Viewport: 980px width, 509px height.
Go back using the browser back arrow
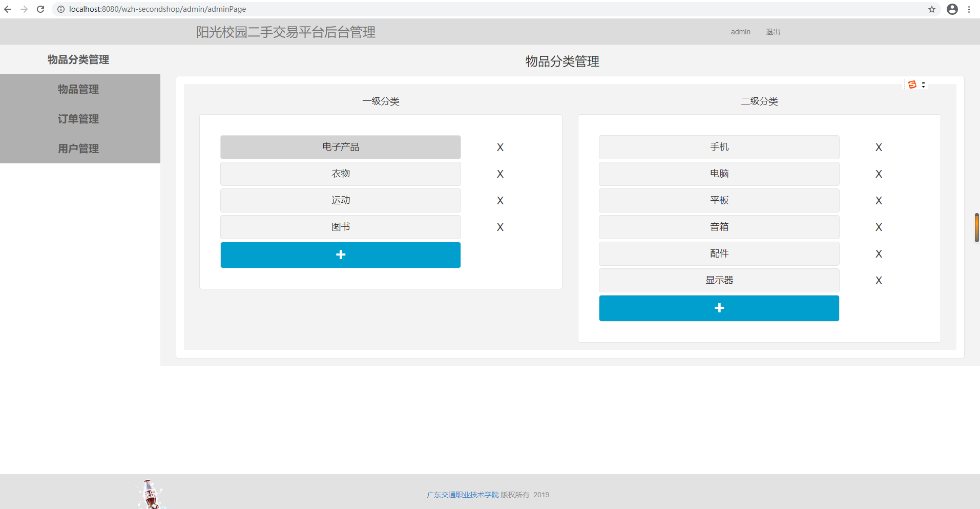click(8, 9)
